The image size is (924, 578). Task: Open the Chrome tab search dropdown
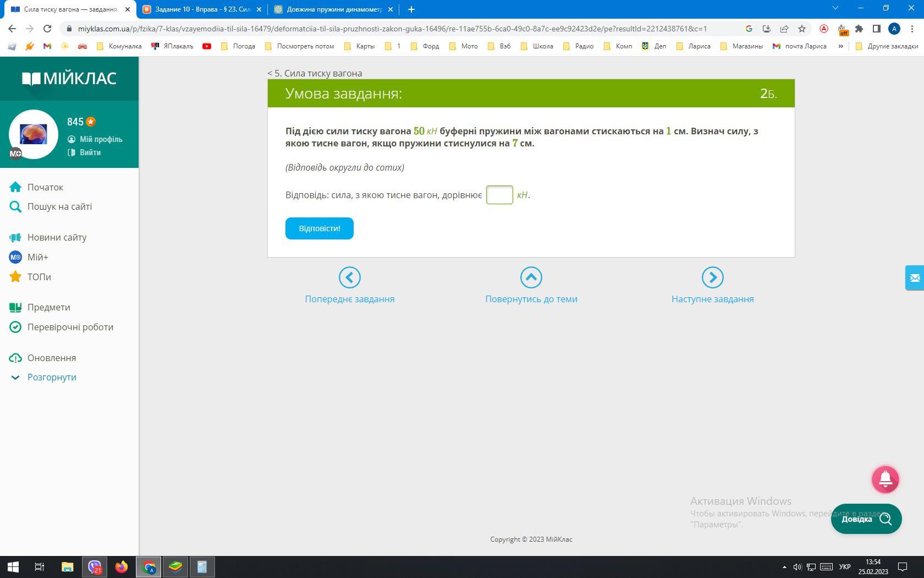coord(835,9)
